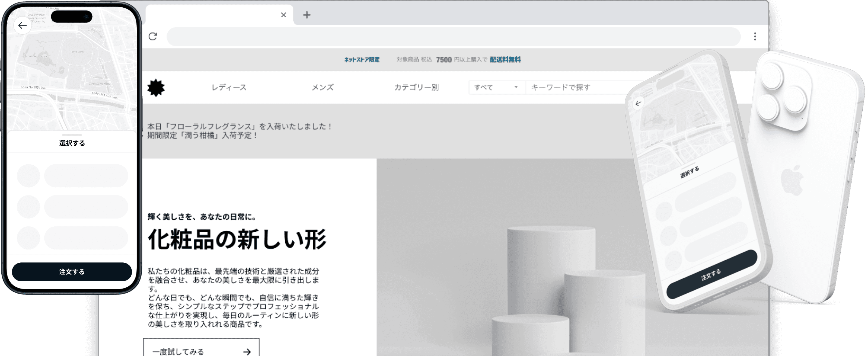
Task: Click the フローラルフレグランス announcement text
Action: click(x=240, y=126)
